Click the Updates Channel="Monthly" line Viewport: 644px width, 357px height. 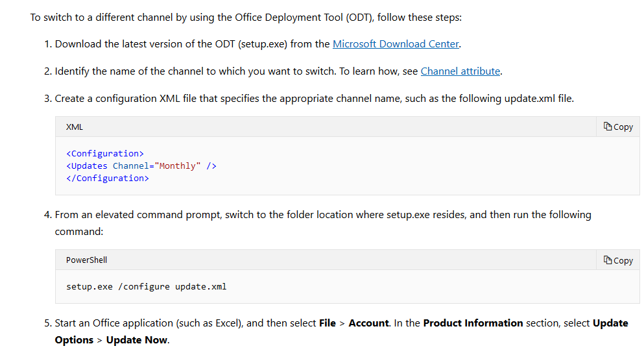click(141, 166)
